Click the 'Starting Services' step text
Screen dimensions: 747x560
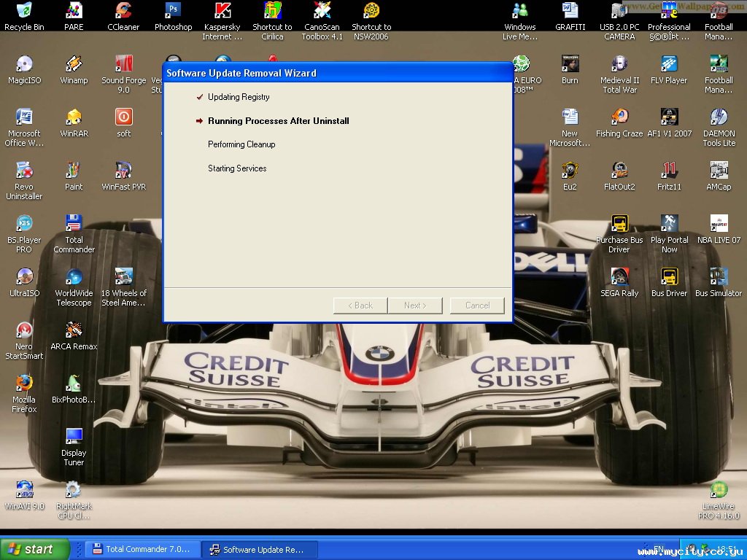237,168
